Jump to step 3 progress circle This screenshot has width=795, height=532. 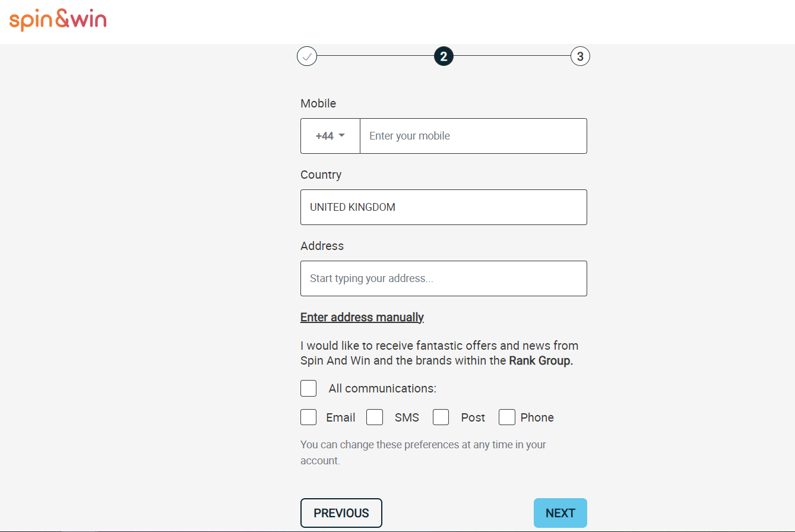point(580,56)
